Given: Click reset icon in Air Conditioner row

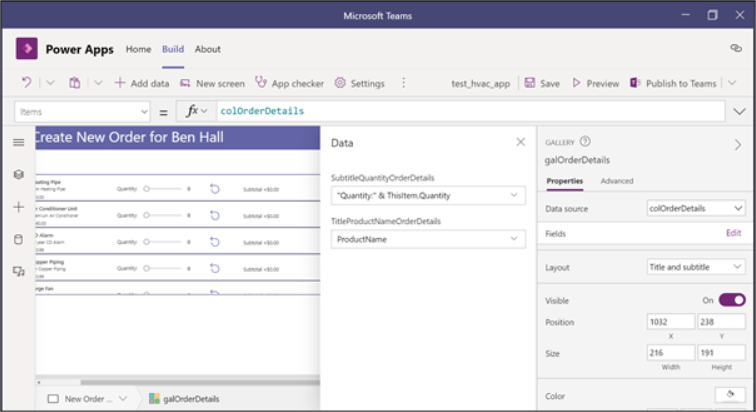Looking at the screenshot, I should coord(215,215).
